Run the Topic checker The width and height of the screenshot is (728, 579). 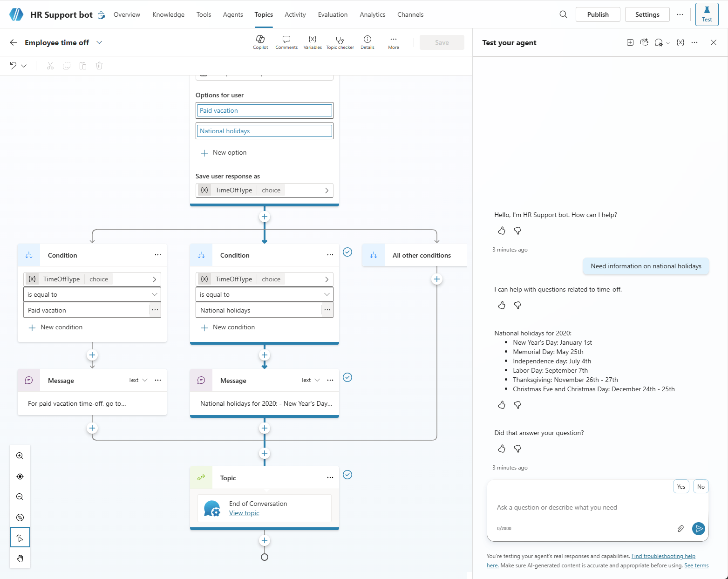[x=340, y=42]
